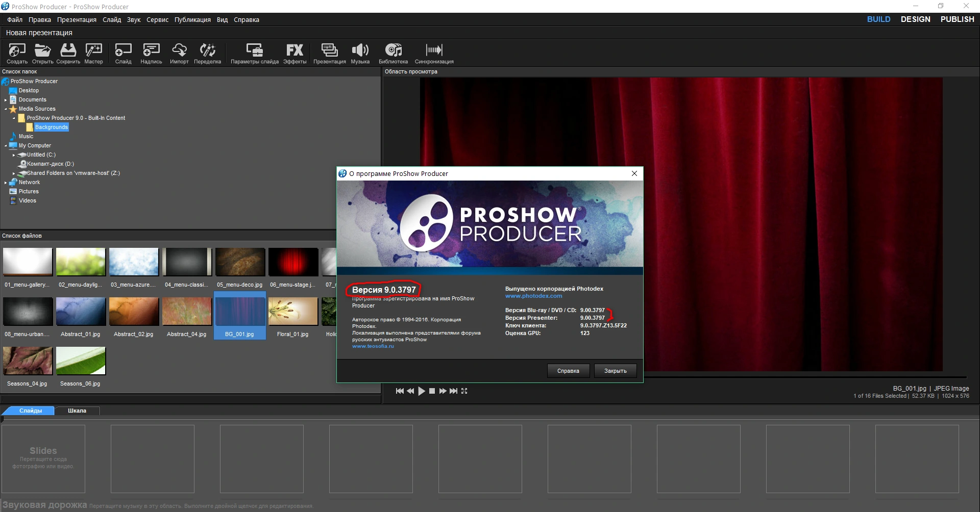This screenshot has width=980, height=512.
Task: Collapse the Media Sources node
Action: click(x=6, y=109)
